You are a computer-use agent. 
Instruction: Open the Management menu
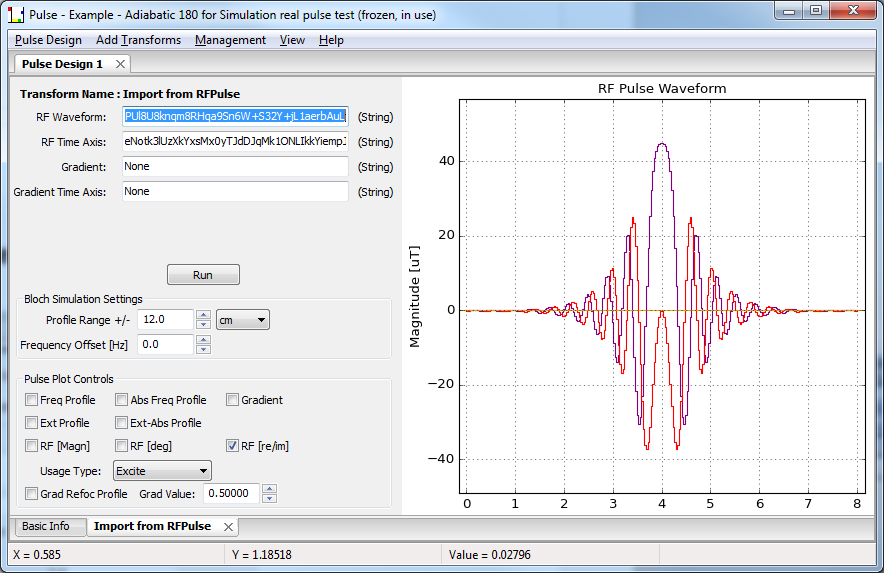tap(230, 40)
